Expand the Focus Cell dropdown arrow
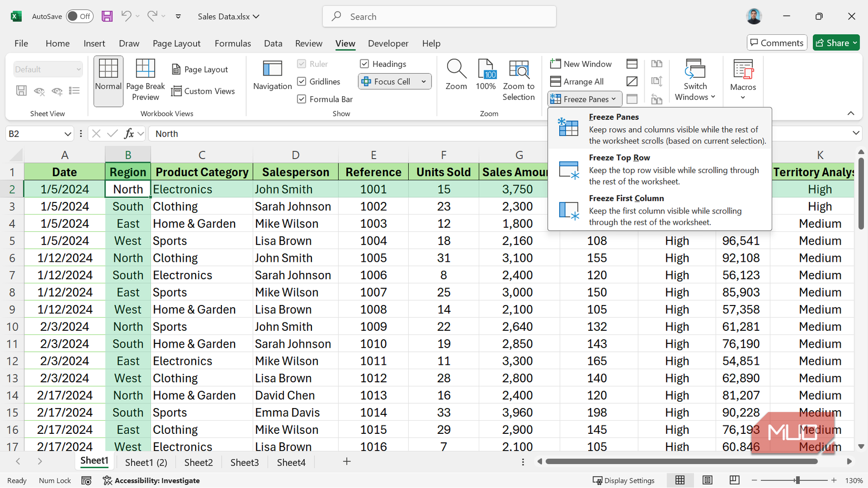Image resolution: width=868 pixels, height=488 pixels. (x=423, y=82)
